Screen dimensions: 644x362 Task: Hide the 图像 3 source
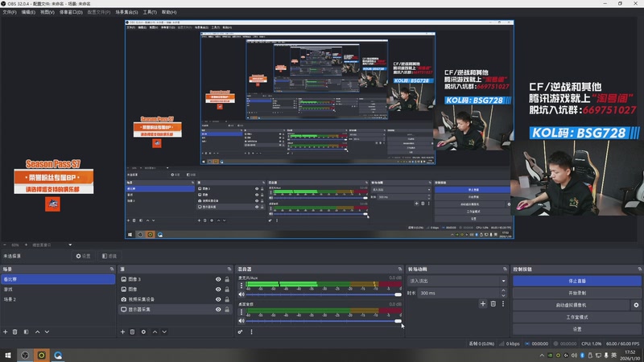[x=218, y=279]
